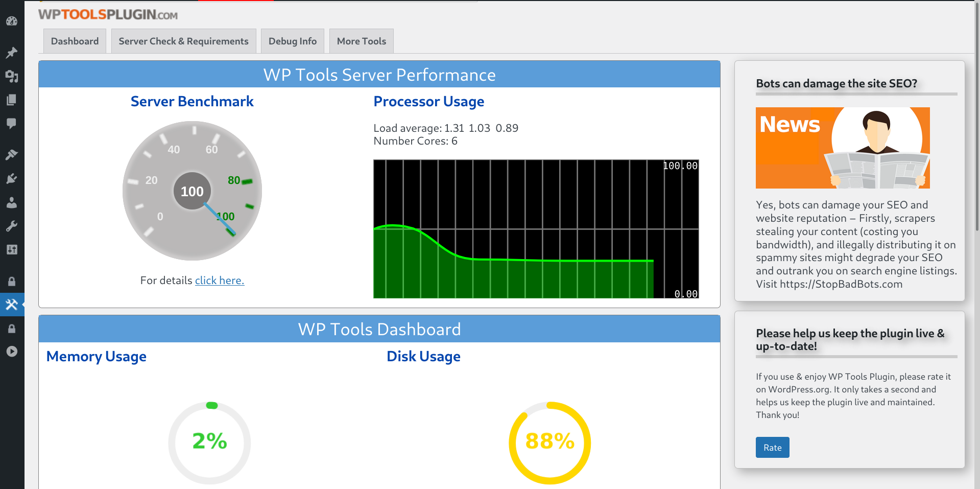Screen dimensions: 980x489
Task: Open Settings via the sliders icon
Action: coord(12,249)
